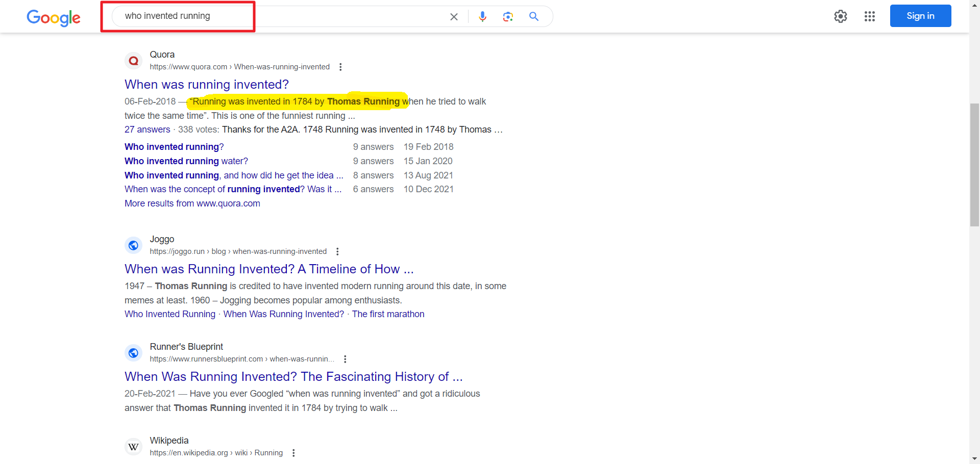The image size is (980, 464).
Task: Expand options for Runner's Blueprint result
Action: click(345, 359)
